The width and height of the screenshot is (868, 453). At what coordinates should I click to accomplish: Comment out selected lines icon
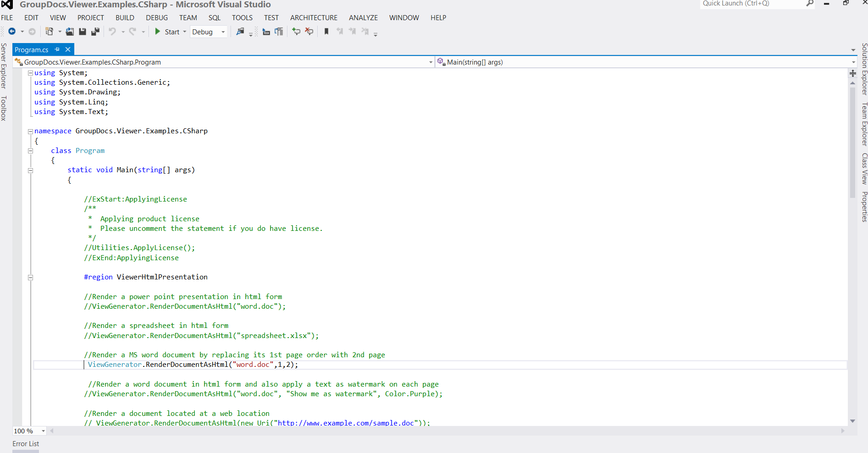pyautogui.click(x=296, y=31)
